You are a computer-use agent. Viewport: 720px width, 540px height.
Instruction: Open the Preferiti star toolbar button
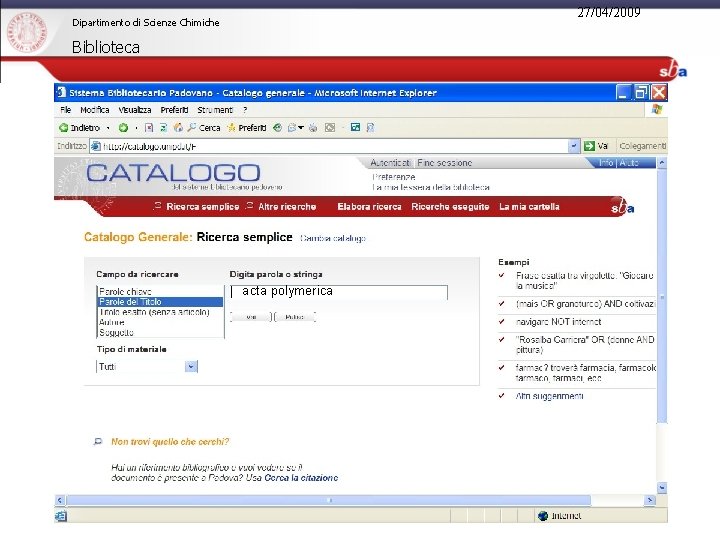[x=247, y=128]
